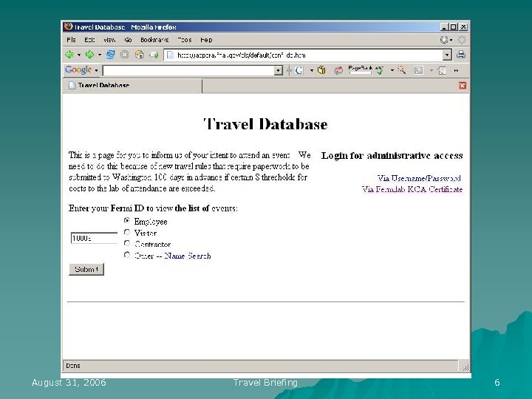Click the PageRank indicator
Image resolution: width=532 pixels, height=399 pixels.
click(360, 69)
